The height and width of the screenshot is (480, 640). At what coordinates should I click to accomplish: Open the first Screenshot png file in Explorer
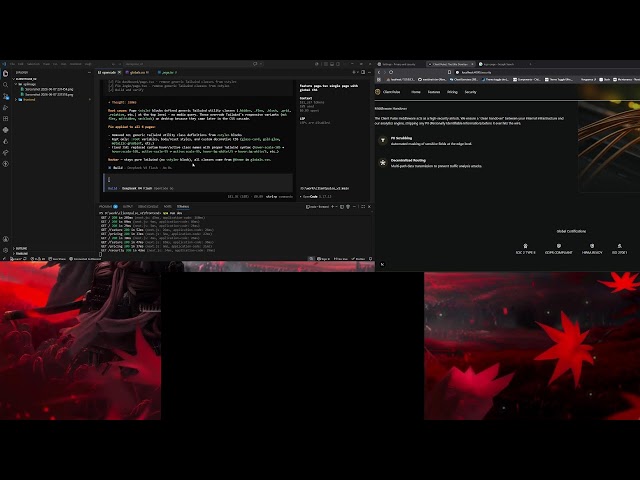pos(49,89)
